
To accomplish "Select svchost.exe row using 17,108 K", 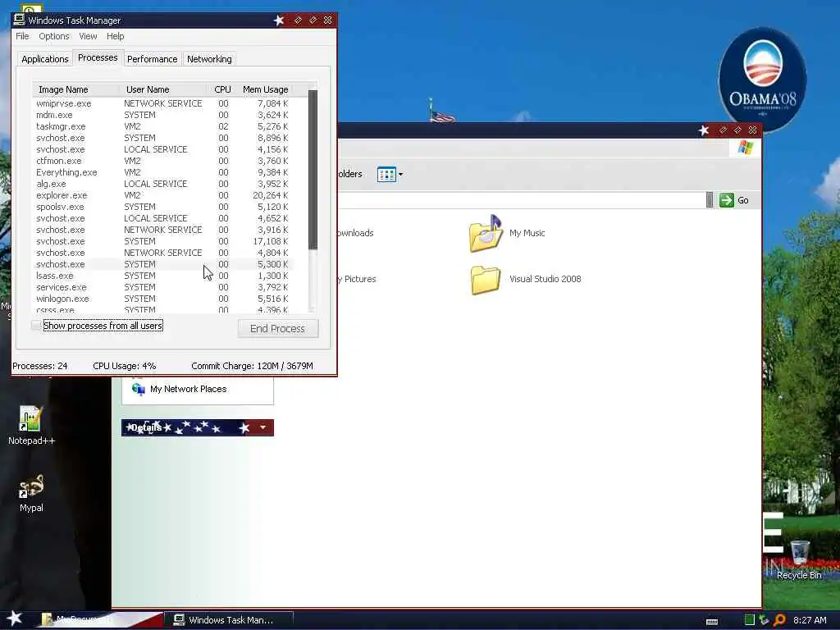I will point(162,241).
